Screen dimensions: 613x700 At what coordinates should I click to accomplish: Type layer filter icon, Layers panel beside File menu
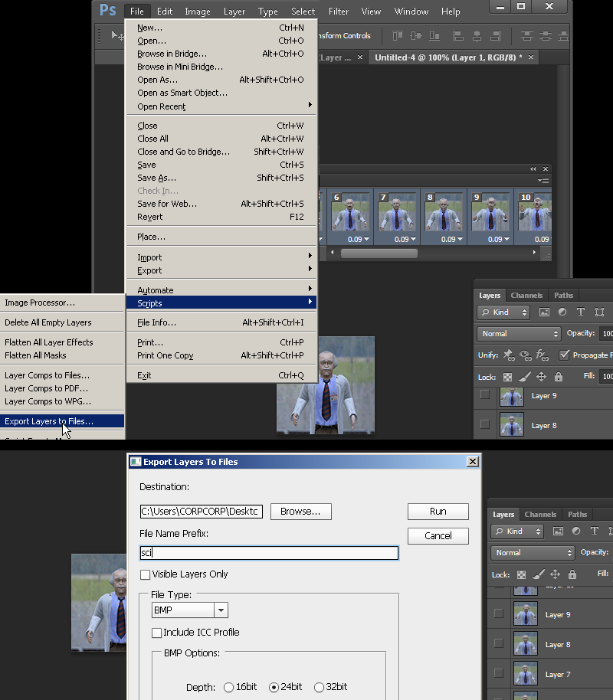point(580,312)
